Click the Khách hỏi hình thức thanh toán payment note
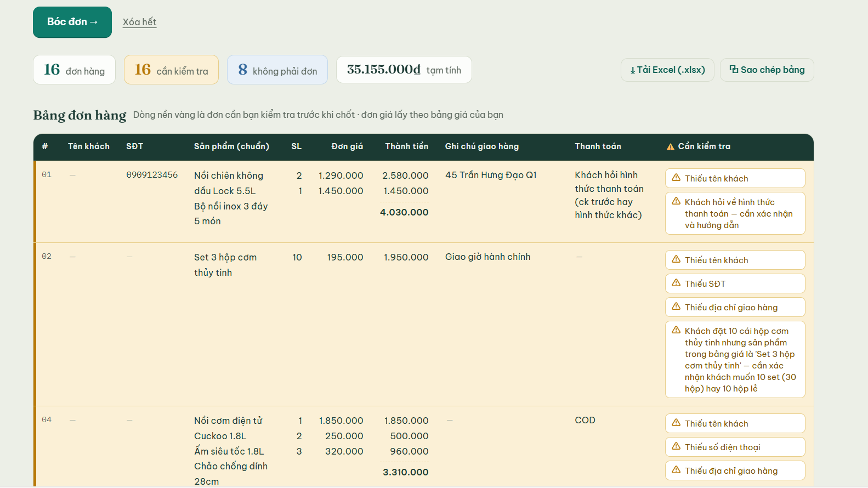This screenshot has height=488, width=868. point(609,195)
